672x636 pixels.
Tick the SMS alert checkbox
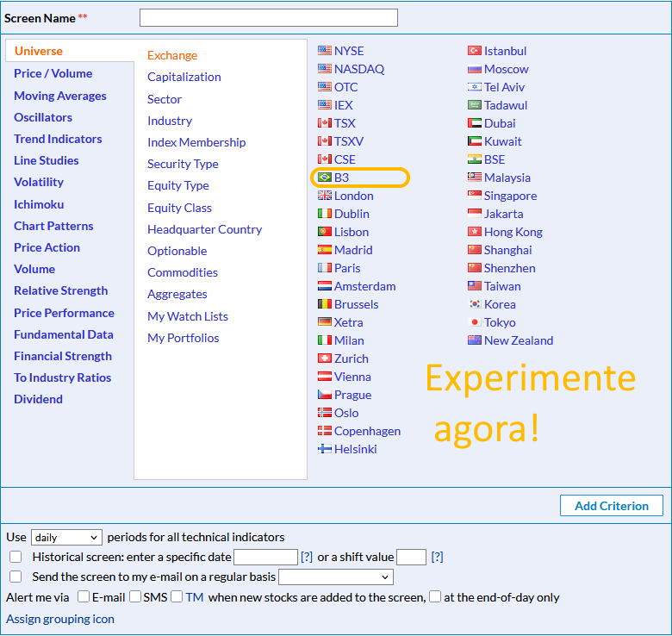(135, 596)
